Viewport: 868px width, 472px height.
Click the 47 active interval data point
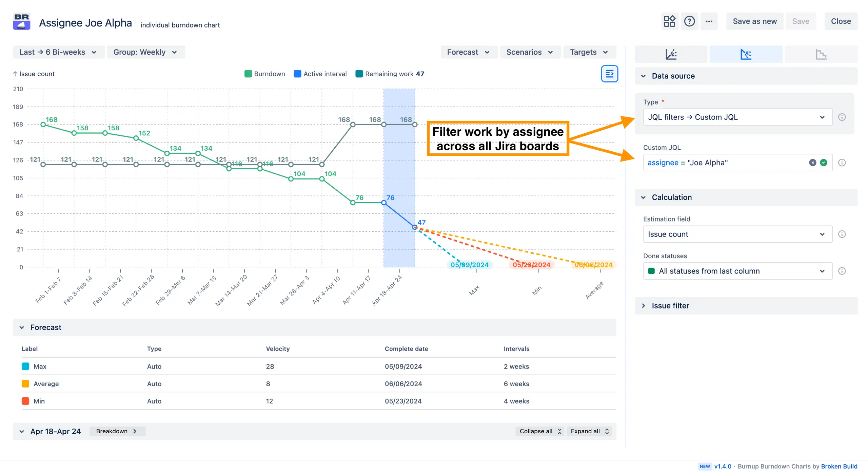[415, 227]
